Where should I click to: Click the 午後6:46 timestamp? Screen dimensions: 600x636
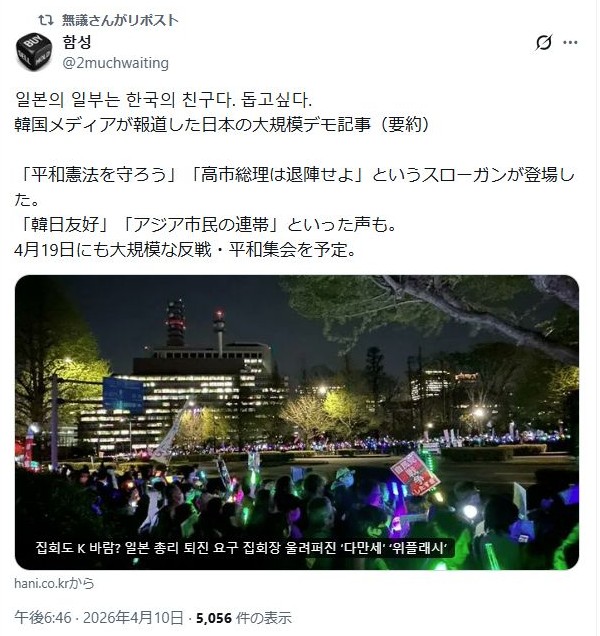pyautogui.click(x=43, y=618)
